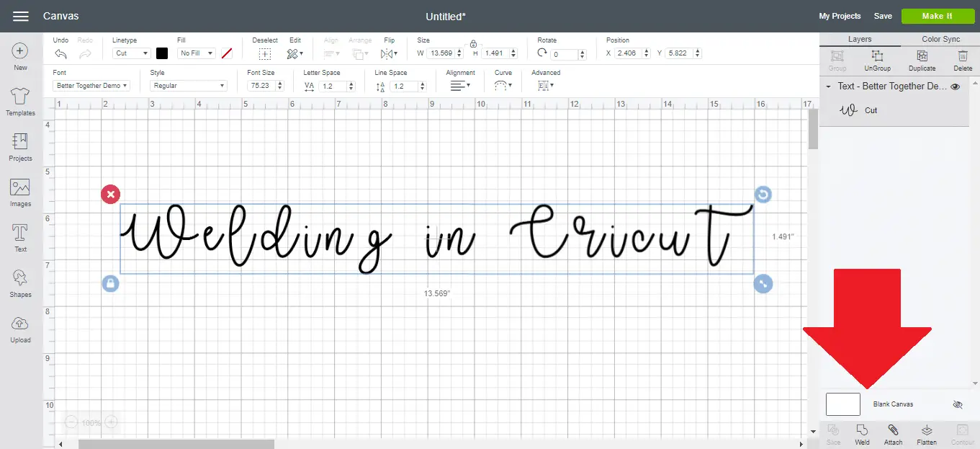
Task: Click the UnGroup icon
Action: 877,56
